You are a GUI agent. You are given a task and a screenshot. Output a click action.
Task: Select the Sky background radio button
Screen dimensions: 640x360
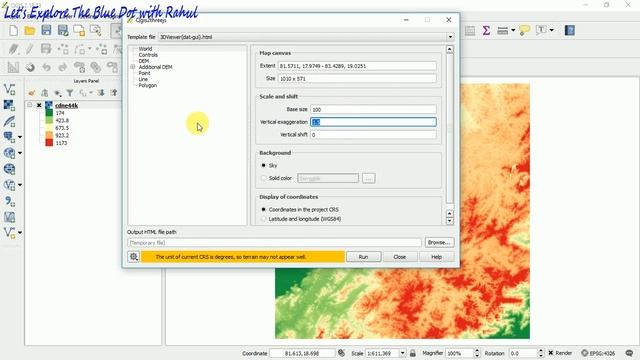point(264,165)
